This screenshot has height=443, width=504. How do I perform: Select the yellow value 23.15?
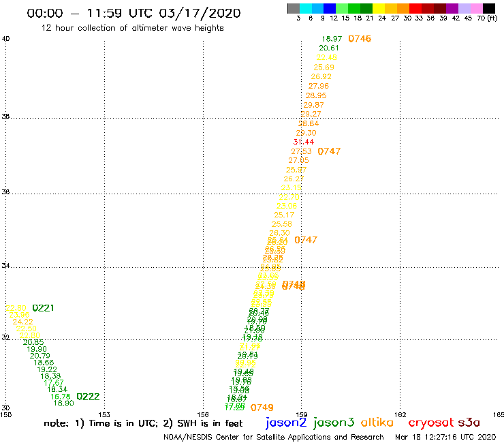pyautogui.click(x=292, y=187)
